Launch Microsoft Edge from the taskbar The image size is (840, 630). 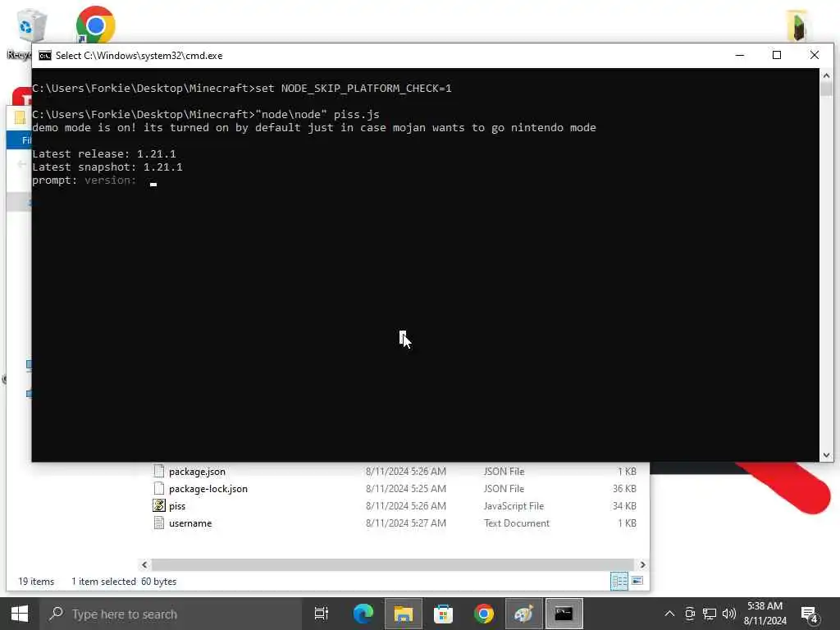coord(363,614)
